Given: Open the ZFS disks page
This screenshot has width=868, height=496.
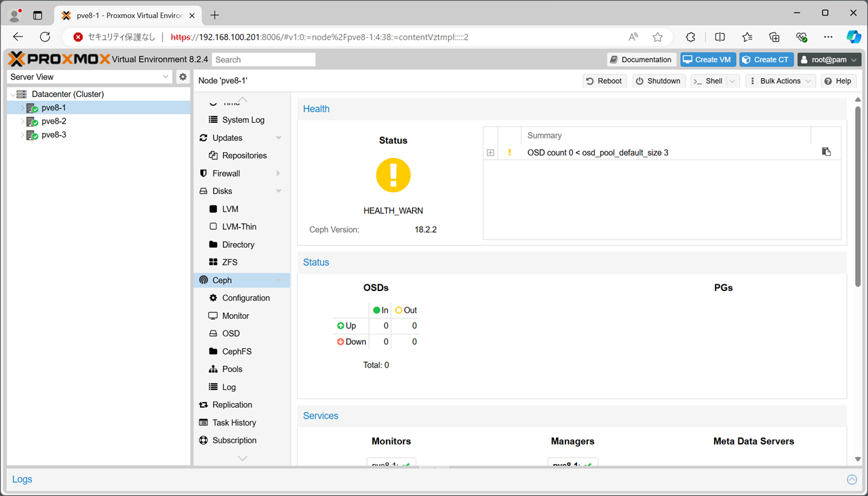Looking at the screenshot, I should tap(229, 263).
